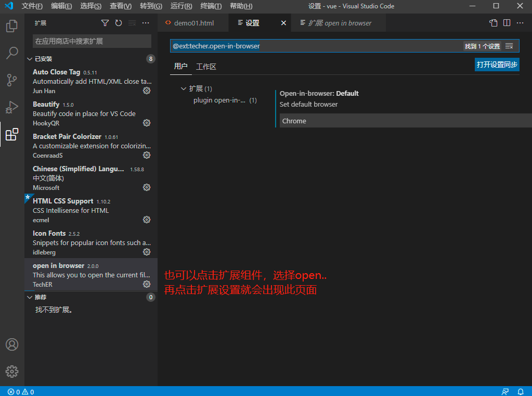Edit the default browser Chrome field
Image resolution: width=532 pixels, height=396 pixels.
point(406,121)
